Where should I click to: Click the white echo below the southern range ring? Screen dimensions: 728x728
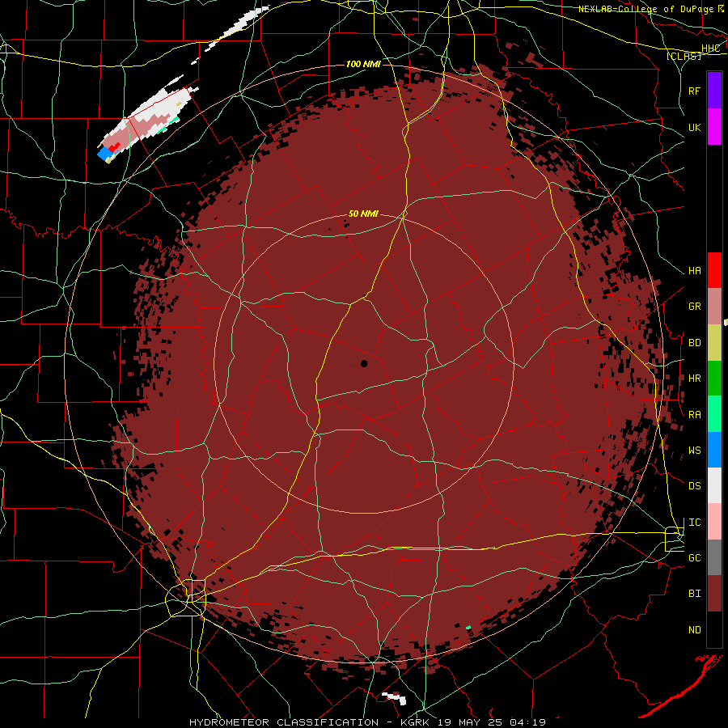pos(395,698)
